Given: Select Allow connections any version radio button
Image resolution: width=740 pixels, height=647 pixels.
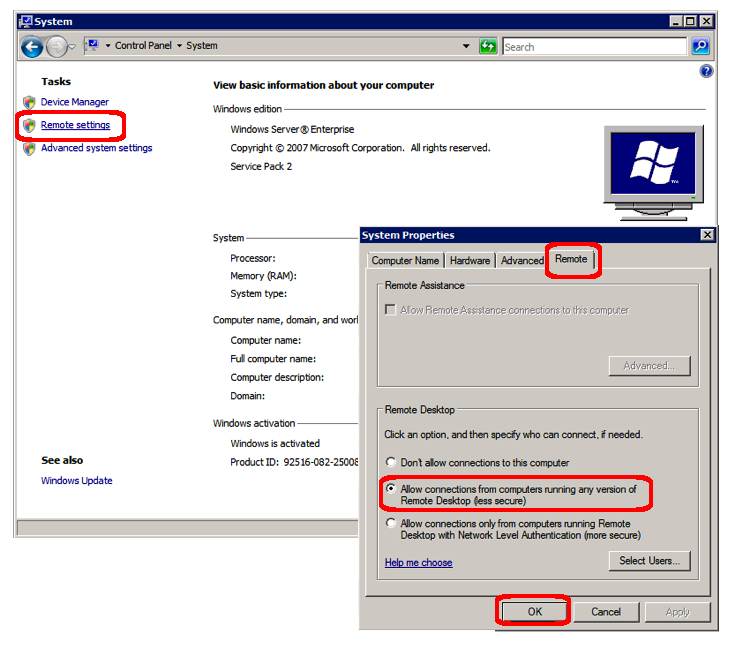Looking at the screenshot, I should [x=390, y=489].
